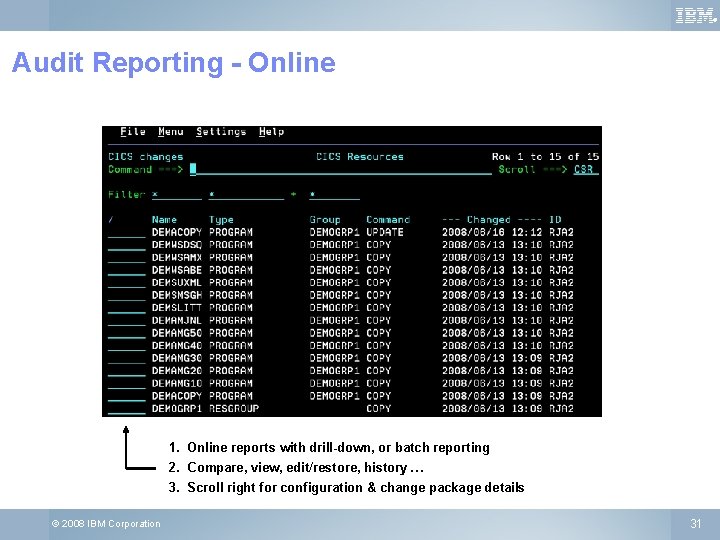Screen dimensions: 720x540
Task: Open the Help menu
Action: [x=271, y=132]
